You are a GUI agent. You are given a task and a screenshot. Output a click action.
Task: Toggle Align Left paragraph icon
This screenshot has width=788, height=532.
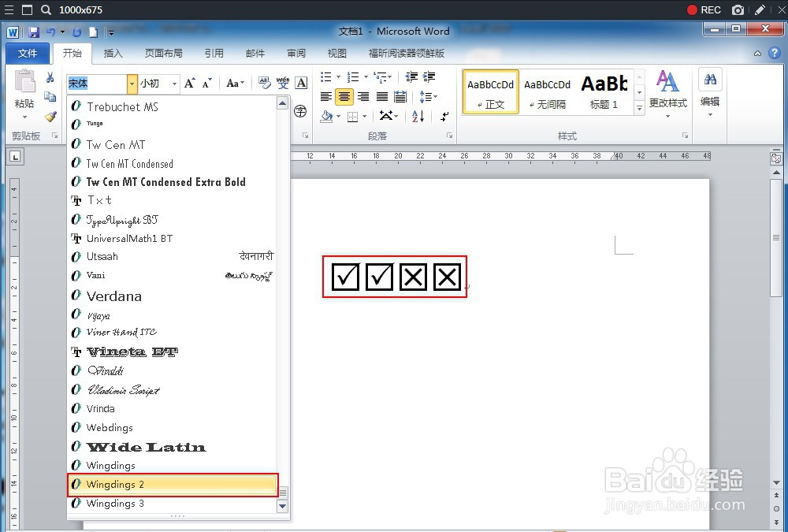point(326,96)
